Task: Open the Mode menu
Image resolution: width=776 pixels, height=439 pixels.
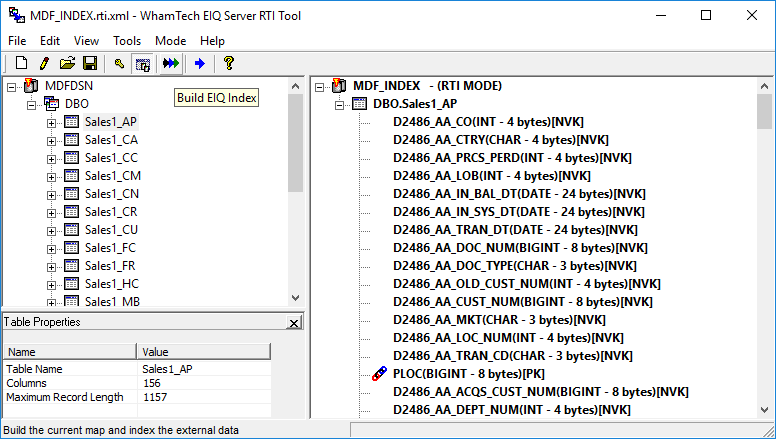Action: (171, 41)
